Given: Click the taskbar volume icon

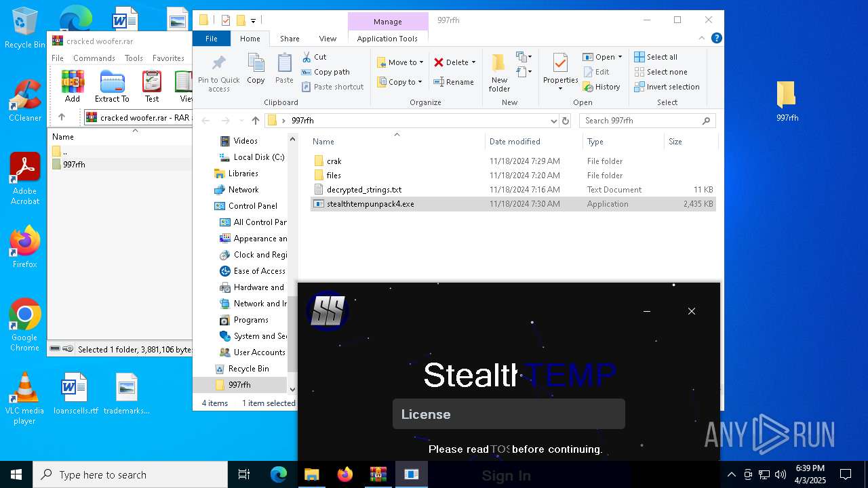Looking at the screenshot, I should point(780,474).
